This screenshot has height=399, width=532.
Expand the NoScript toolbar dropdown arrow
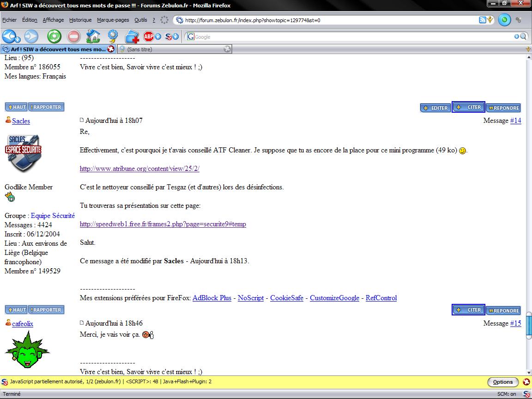point(176,36)
